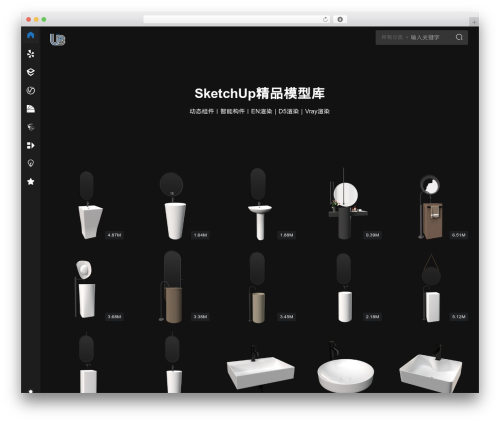Image resolution: width=500 pixels, height=423 pixels.
Task: Select the circular slash sidebar icon
Action: click(x=31, y=90)
